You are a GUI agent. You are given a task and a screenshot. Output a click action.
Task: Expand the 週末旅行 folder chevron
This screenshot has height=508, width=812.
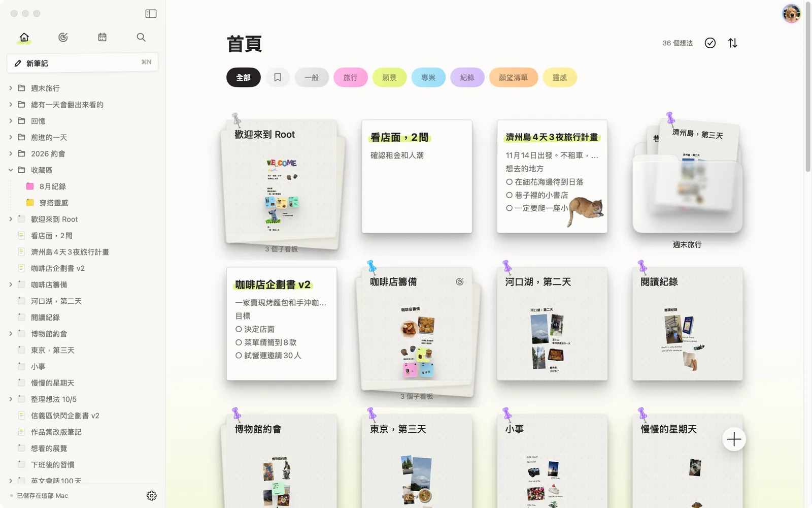click(11, 88)
